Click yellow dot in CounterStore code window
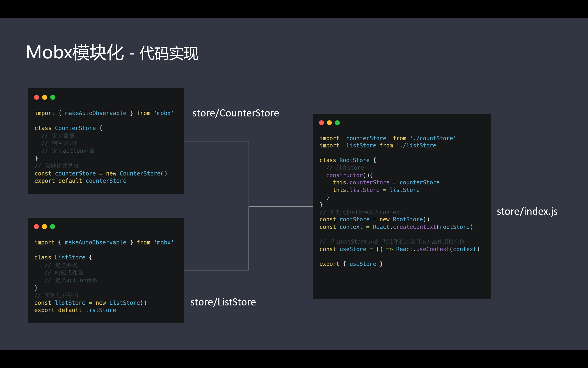Viewport: 588px width, 368px height. click(45, 97)
